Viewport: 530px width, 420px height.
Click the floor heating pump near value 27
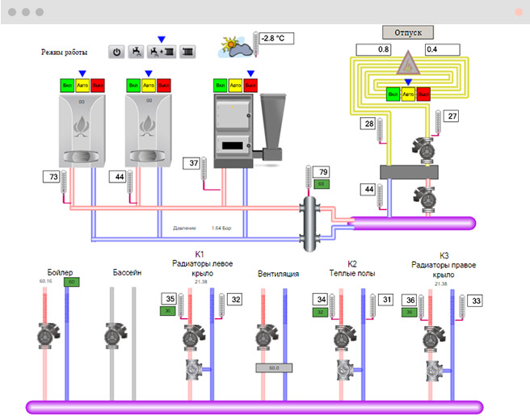pos(424,149)
